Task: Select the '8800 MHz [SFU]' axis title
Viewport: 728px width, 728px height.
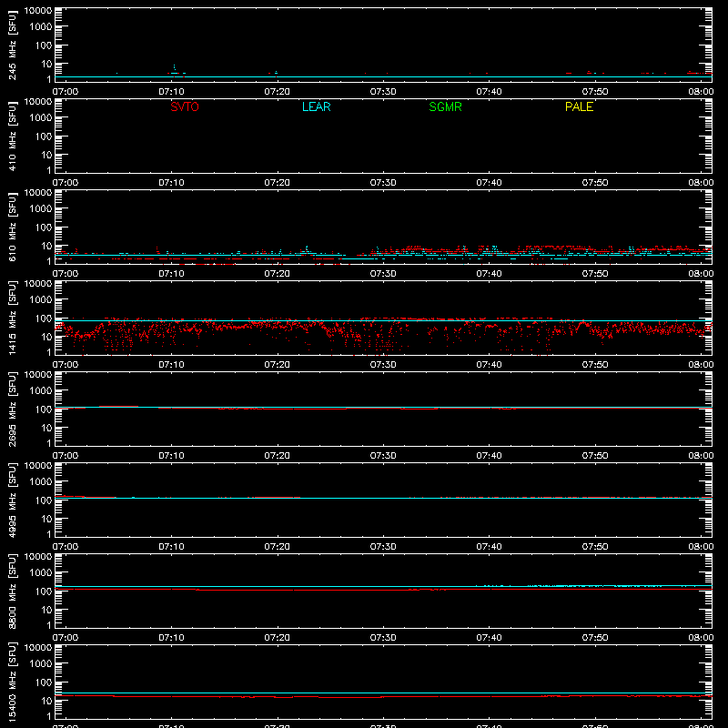Action: point(12,591)
